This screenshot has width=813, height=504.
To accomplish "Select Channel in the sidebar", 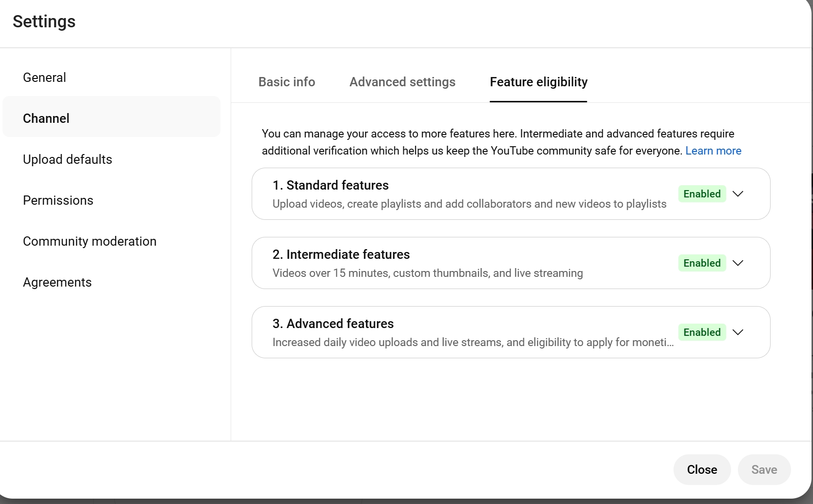I will point(46,118).
